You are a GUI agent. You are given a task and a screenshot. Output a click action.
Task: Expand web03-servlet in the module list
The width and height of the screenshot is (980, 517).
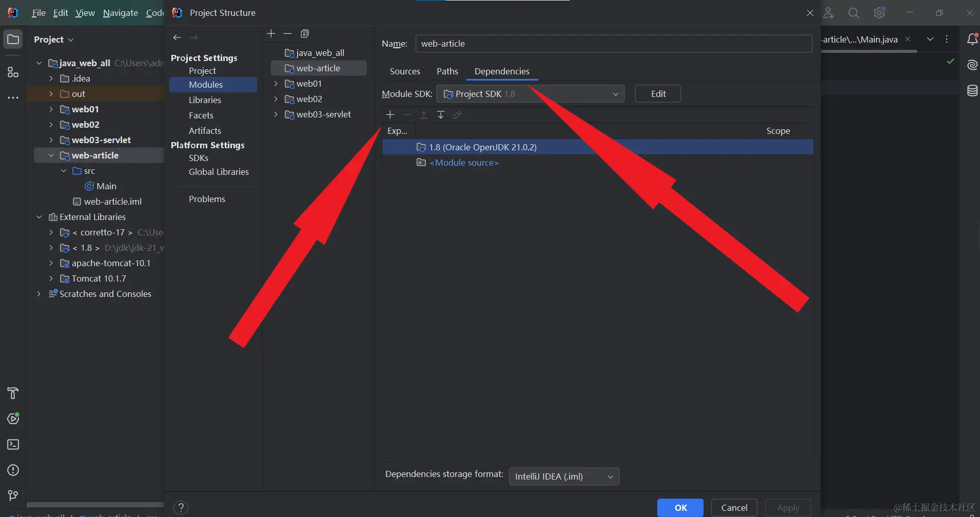click(276, 114)
